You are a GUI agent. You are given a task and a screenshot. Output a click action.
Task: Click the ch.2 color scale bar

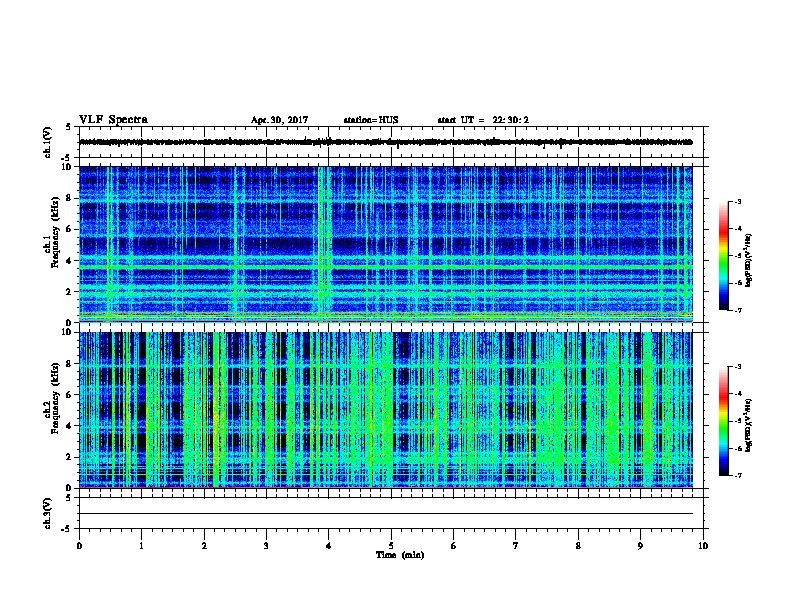(x=723, y=421)
